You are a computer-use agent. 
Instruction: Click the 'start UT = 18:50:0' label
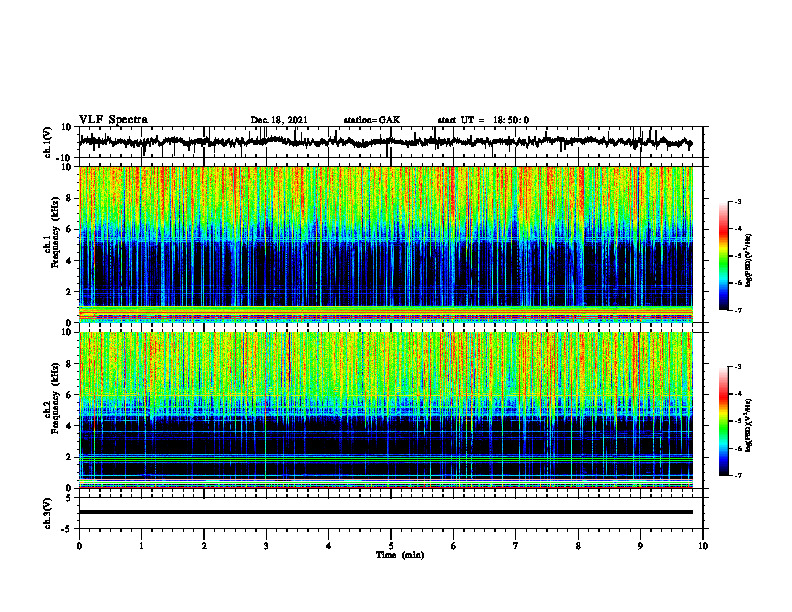coord(483,120)
